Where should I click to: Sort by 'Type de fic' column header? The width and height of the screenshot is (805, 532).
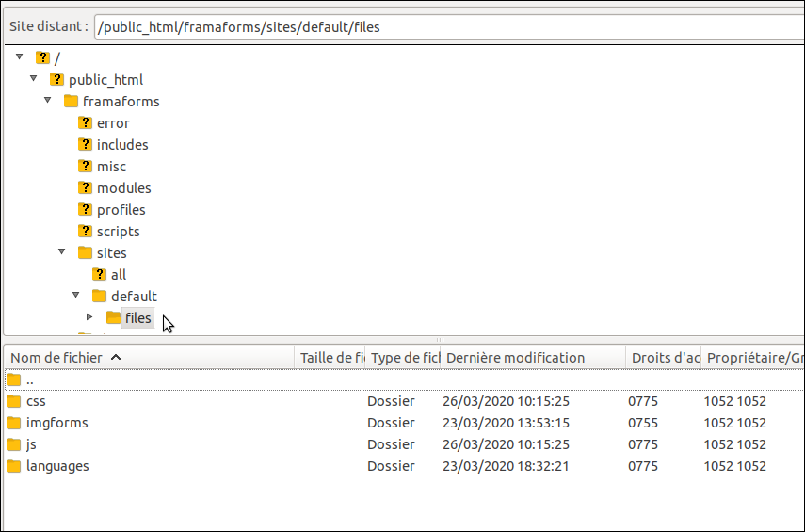point(403,358)
